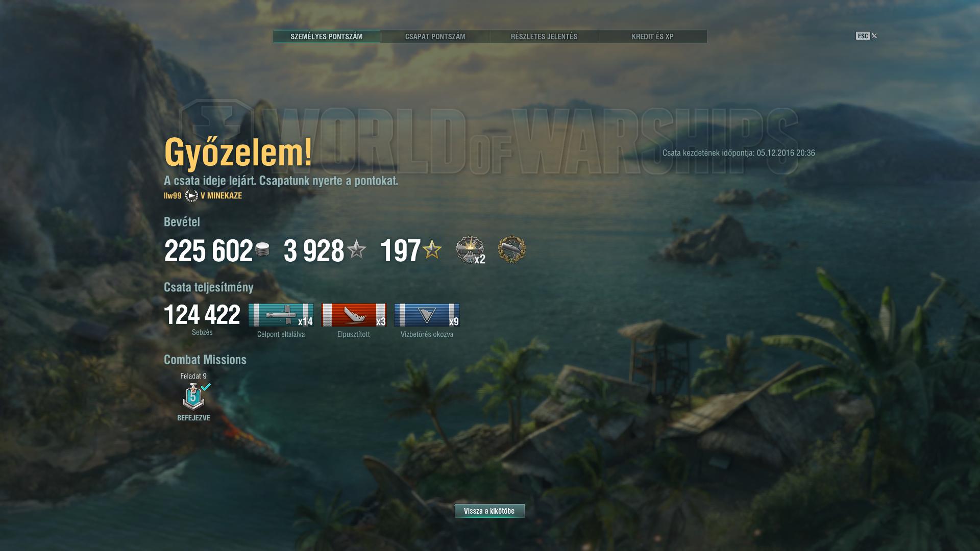
Task: Click the Célpont eltalálva torpedo ribbon
Action: pos(281,315)
